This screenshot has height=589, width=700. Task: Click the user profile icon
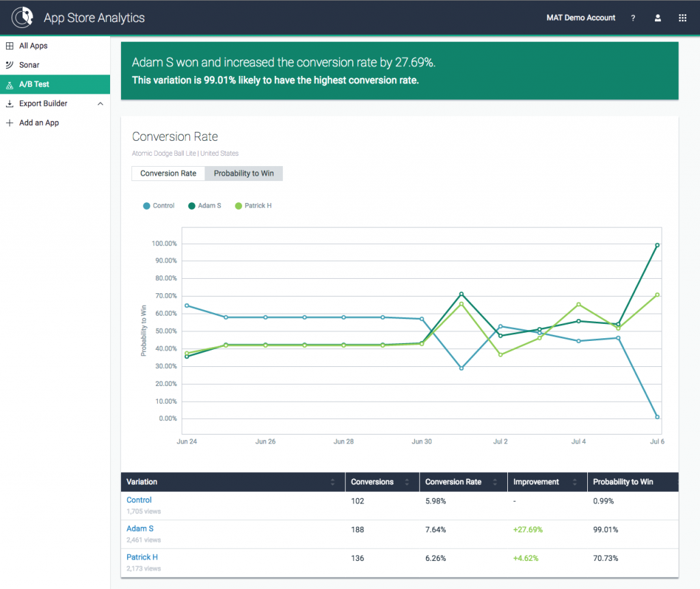(658, 18)
